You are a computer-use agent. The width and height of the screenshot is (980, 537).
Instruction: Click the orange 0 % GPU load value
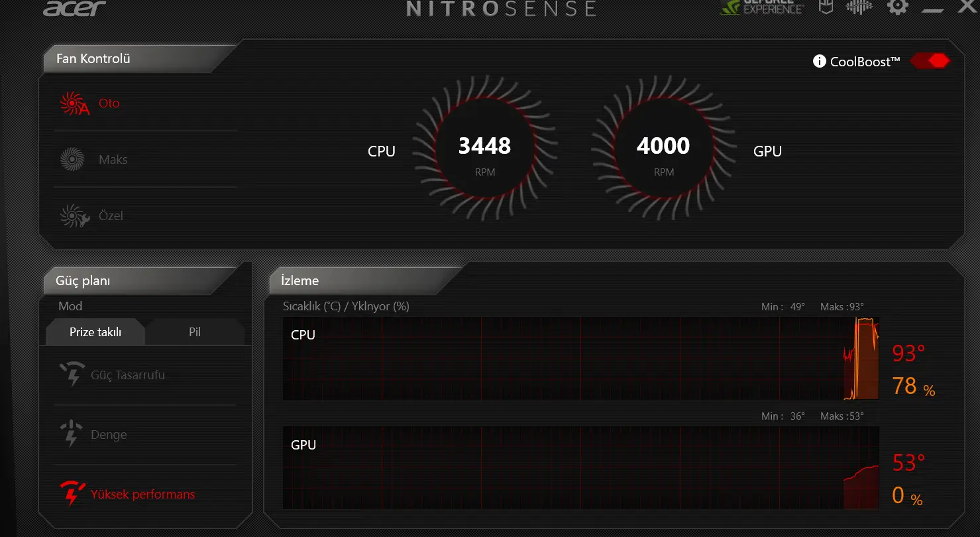click(x=907, y=495)
